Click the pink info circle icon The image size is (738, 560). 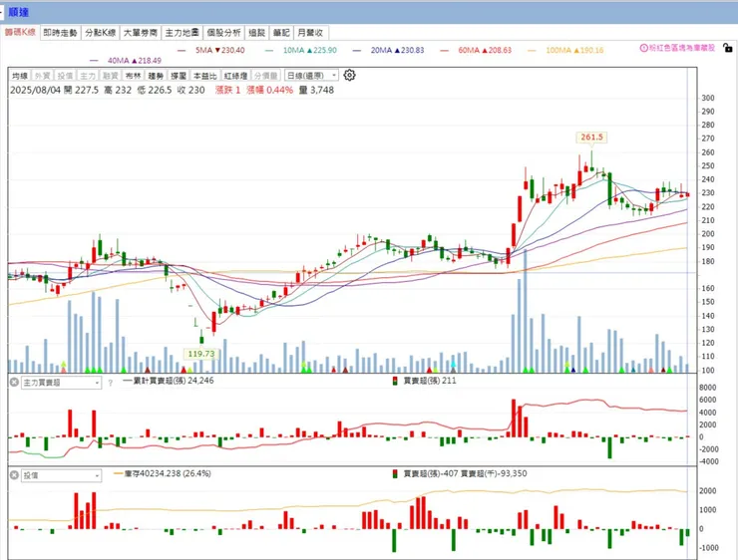click(x=643, y=48)
